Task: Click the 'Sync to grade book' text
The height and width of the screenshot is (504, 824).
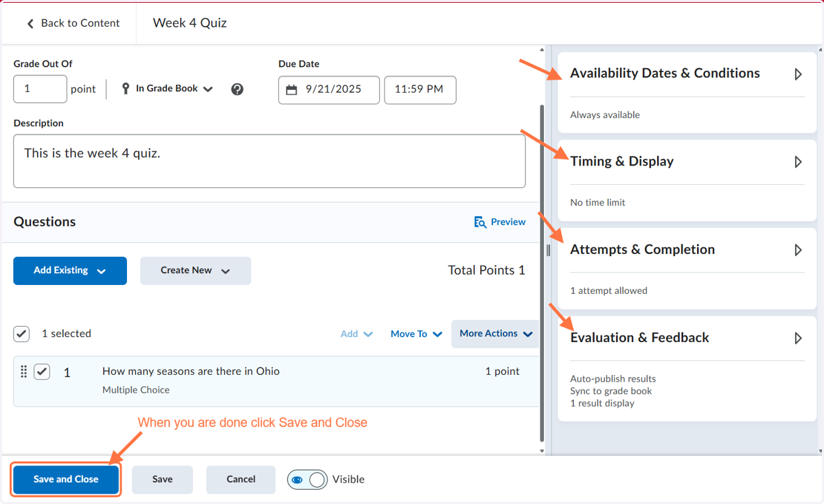Action: coord(611,391)
